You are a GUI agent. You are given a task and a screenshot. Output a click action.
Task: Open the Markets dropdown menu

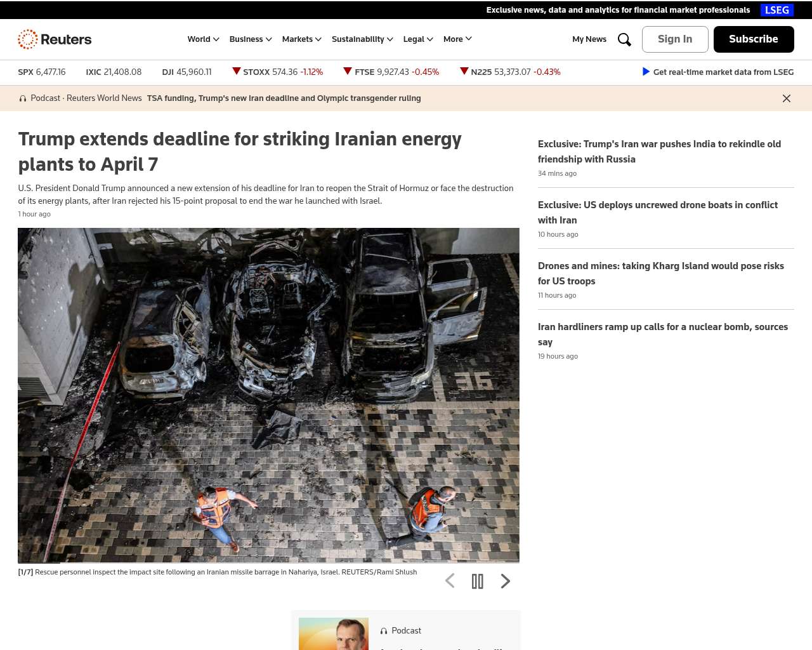coord(301,39)
